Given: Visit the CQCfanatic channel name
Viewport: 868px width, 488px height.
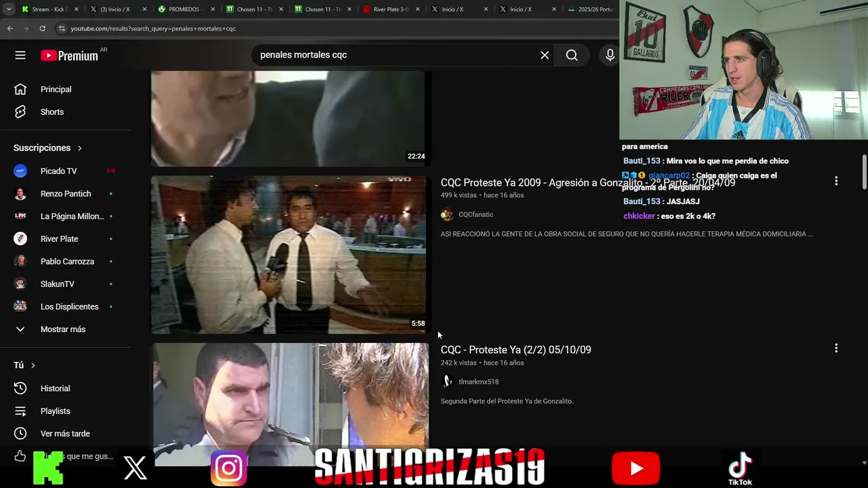Looking at the screenshot, I should tap(476, 215).
